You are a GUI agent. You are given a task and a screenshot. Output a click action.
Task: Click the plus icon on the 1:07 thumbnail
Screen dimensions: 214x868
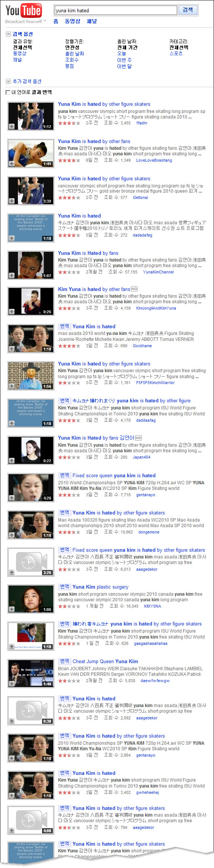12,276
